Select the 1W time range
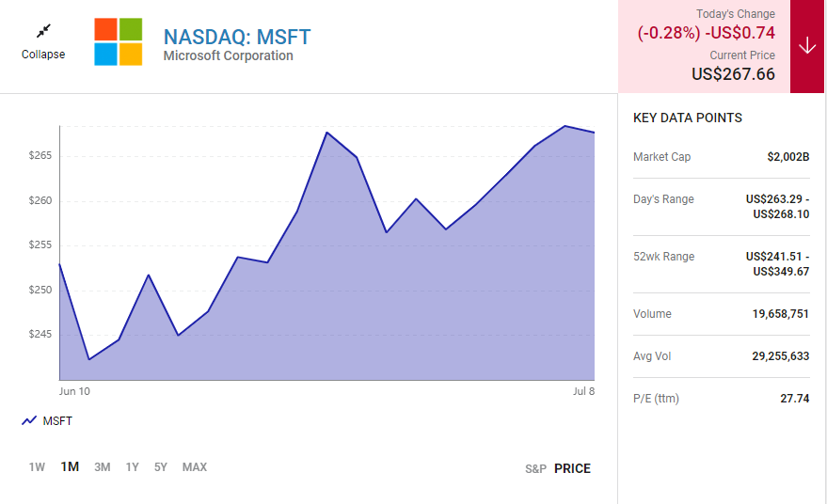827x504 pixels. click(x=37, y=467)
